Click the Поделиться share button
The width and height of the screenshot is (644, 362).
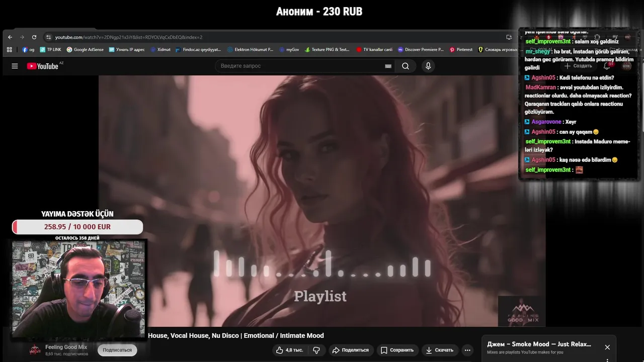coord(350,350)
